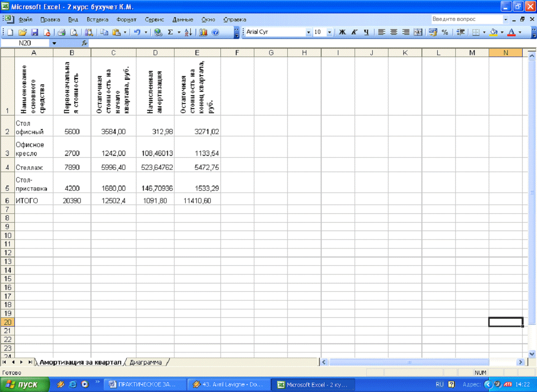
Task: Switch to the Диаграмма sheet tab
Action: point(146,362)
